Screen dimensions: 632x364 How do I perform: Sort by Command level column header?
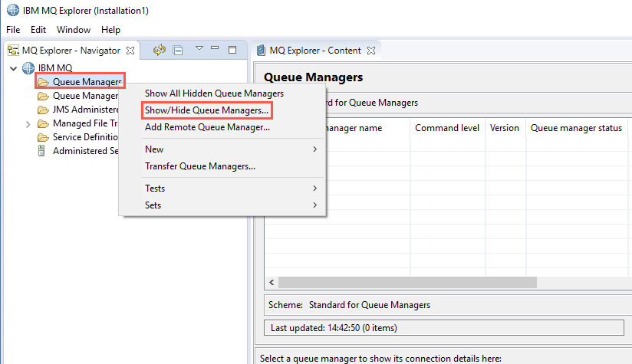[x=447, y=128]
